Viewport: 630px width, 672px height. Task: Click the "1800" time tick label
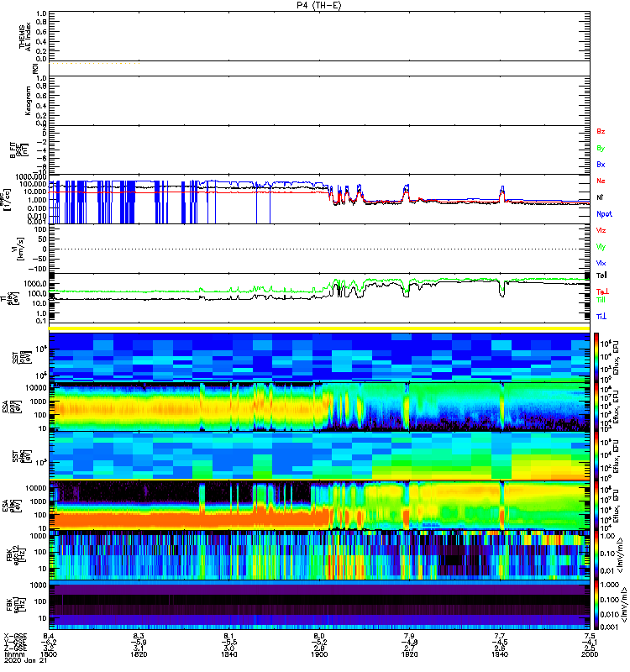pyautogui.click(x=49, y=654)
